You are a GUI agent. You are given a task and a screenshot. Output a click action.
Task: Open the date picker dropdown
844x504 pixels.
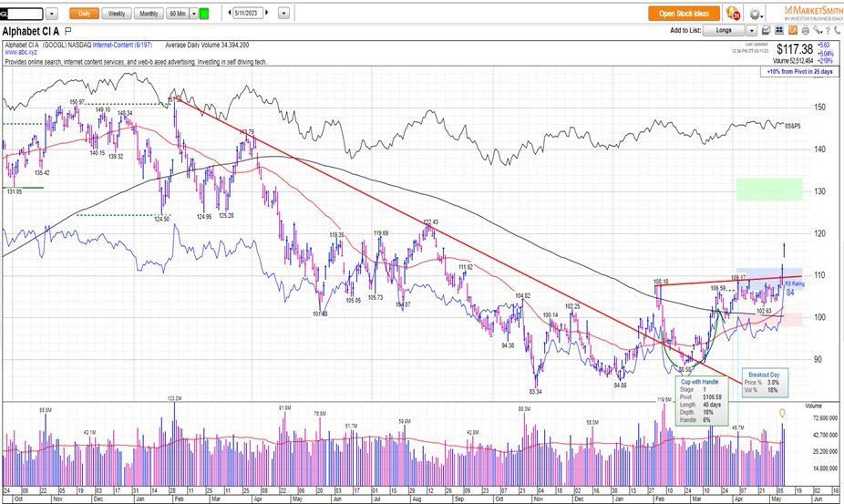[284, 14]
